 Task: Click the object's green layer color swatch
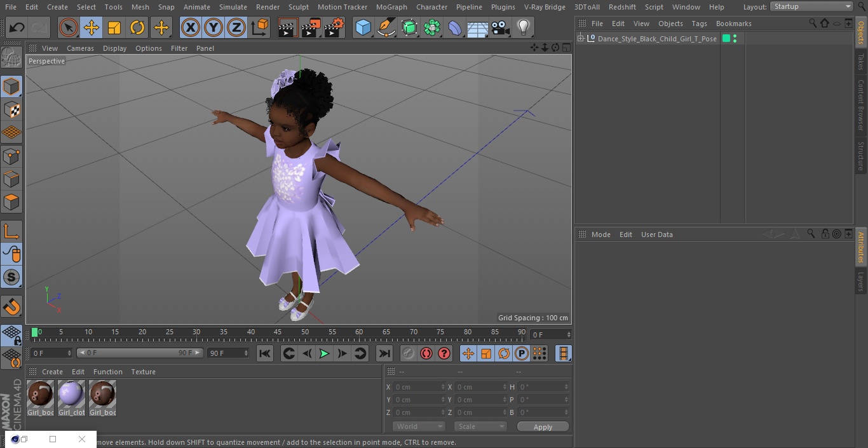pos(726,39)
